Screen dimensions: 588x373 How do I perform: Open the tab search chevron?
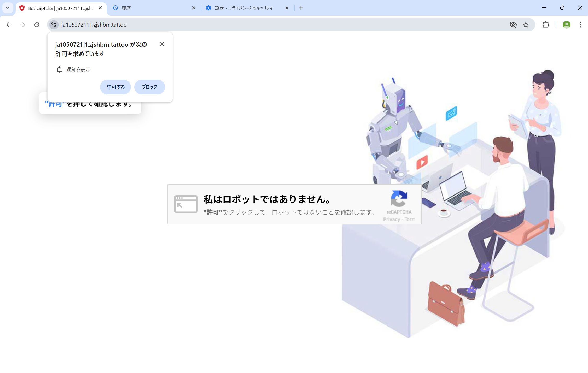click(8, 8)
